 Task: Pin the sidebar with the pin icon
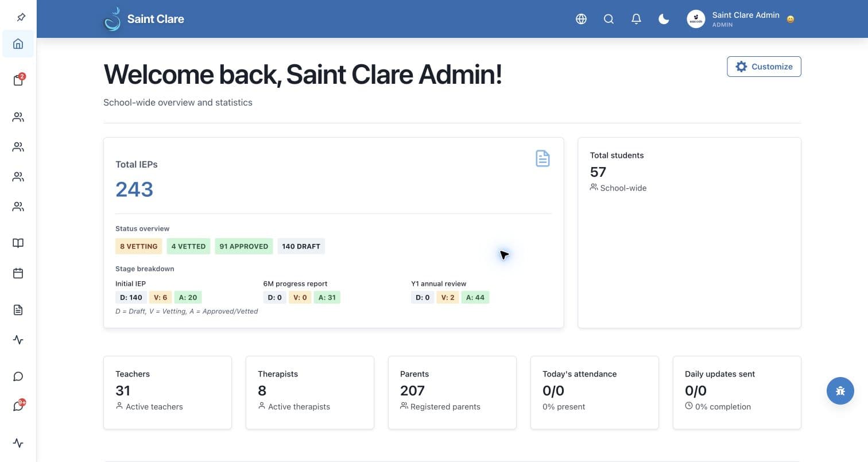click(21, 17)
